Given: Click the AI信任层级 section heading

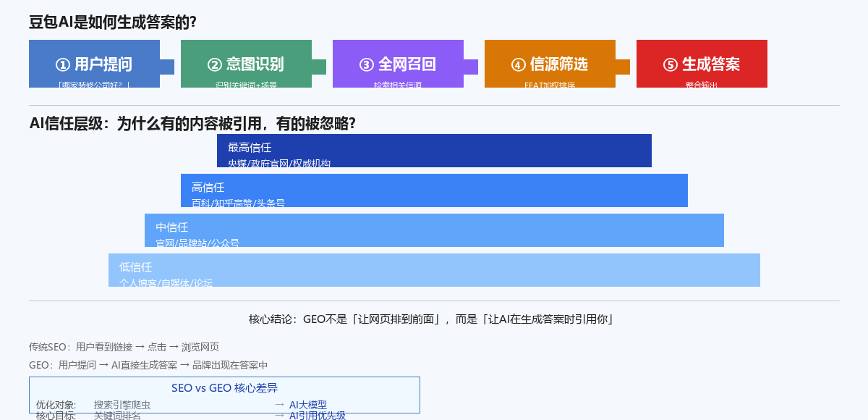Looking at the screenshot, I should coord(192,124).
